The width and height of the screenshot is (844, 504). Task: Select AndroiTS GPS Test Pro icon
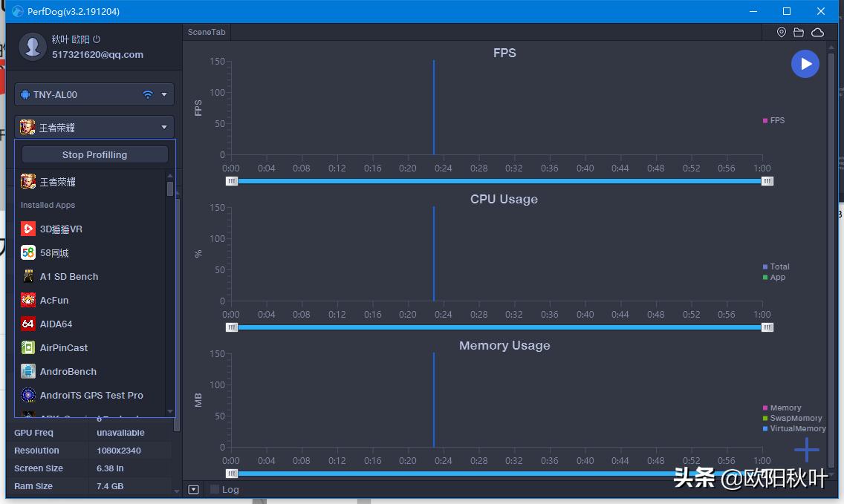pos(28,395)
